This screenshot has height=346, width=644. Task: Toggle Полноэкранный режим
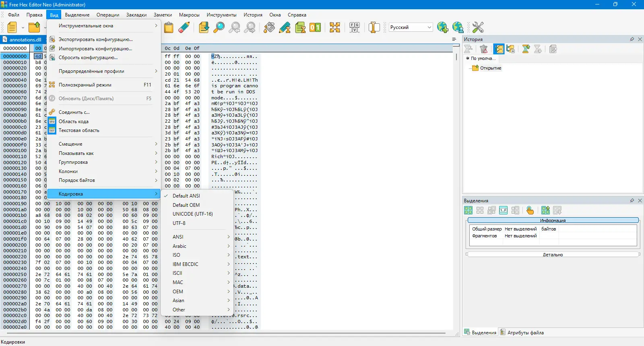[104, 85]
